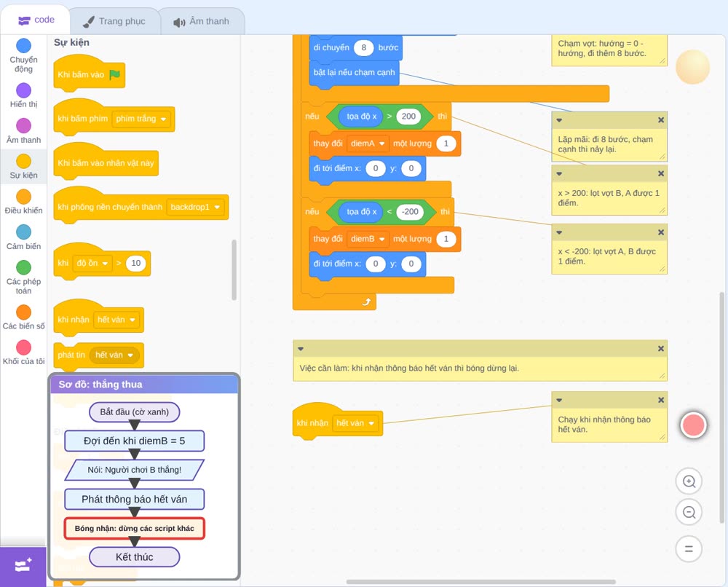The image size is (728, 587).
Task: Switch to the Trang phục tab
Action: pyautogui.click(x=115, y=21)
